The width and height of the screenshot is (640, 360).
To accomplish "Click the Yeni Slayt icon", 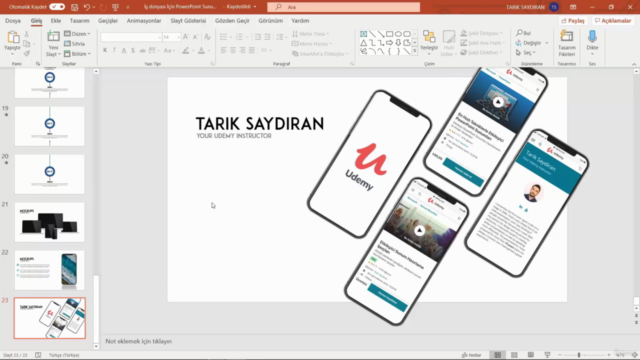I will [x=53, y=37].
